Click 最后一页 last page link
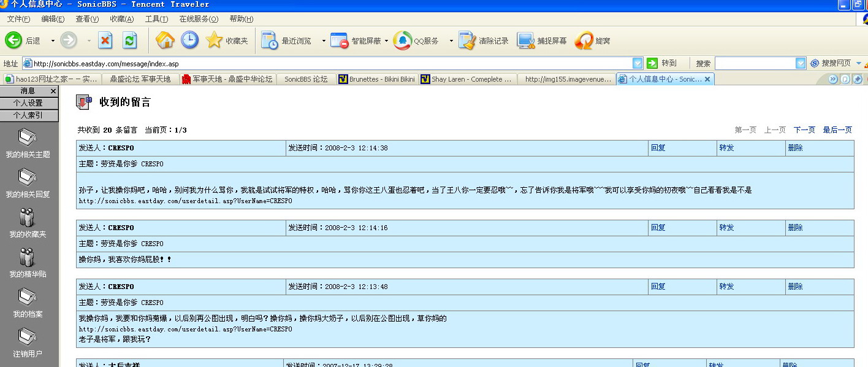The image size is (868, 367). (x=837, y=130)
